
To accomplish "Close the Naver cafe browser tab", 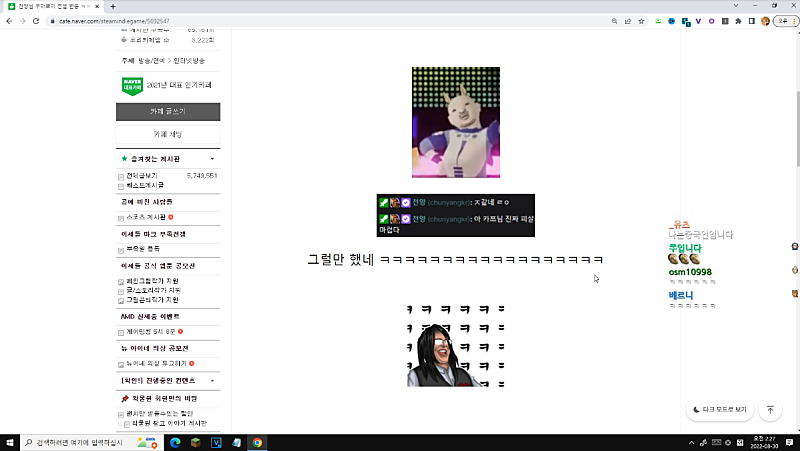I will pyautogui.click(x=97, y=6).
